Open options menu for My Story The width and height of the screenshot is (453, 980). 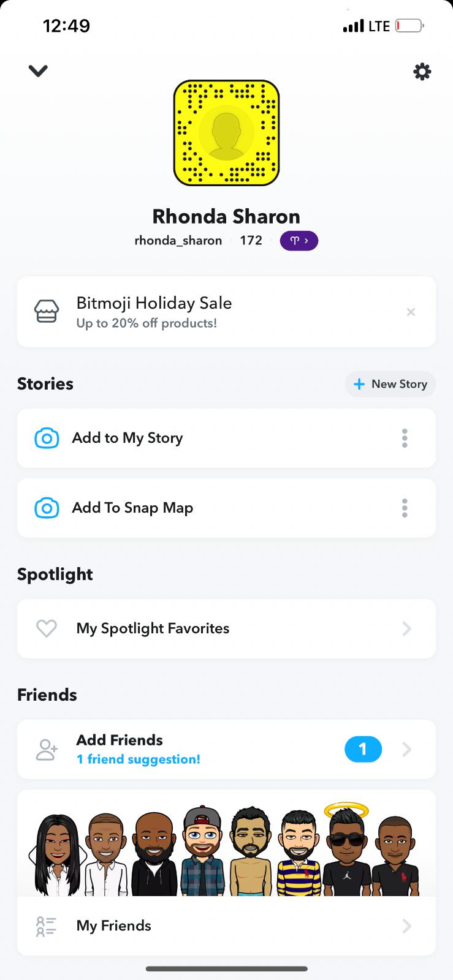click(405, 439)
